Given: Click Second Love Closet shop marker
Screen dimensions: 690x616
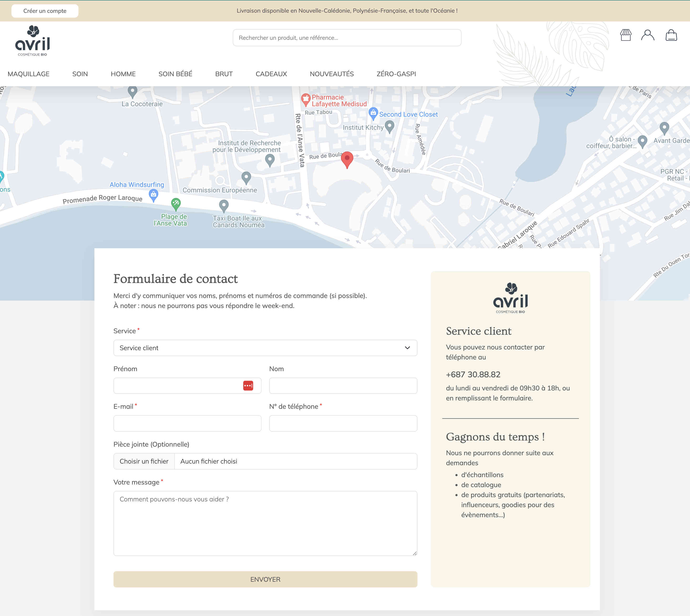Looking at the screenshot, I should coord(373,113).
